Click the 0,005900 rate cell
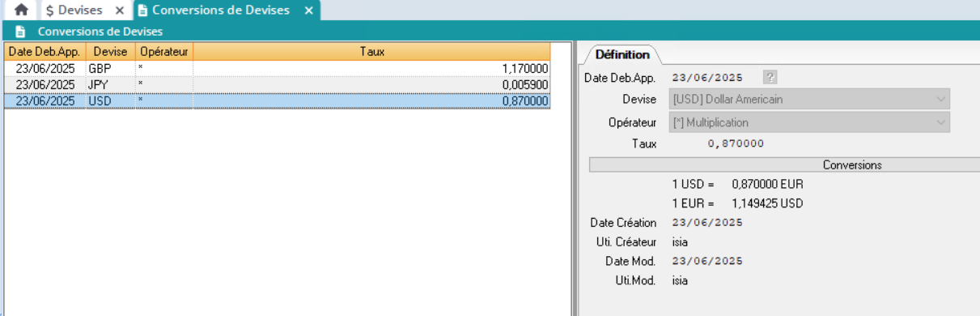Screen dimensions: 980x316 (371, 84)
